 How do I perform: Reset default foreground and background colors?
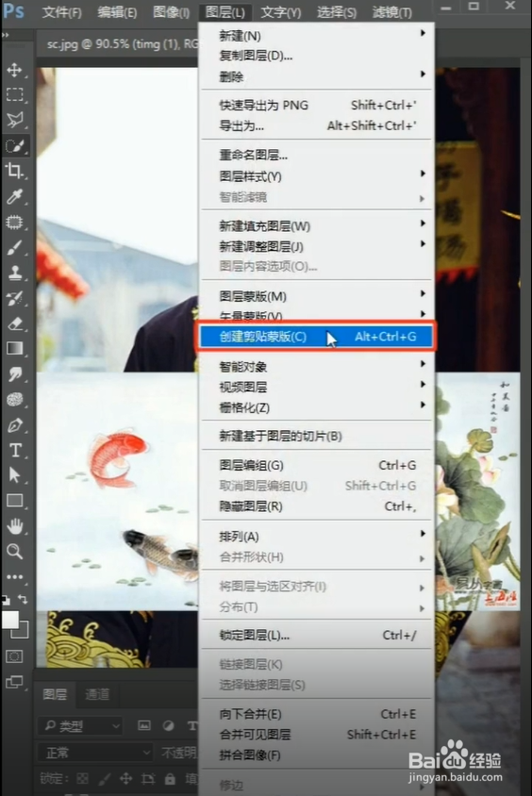click(6, 600)
